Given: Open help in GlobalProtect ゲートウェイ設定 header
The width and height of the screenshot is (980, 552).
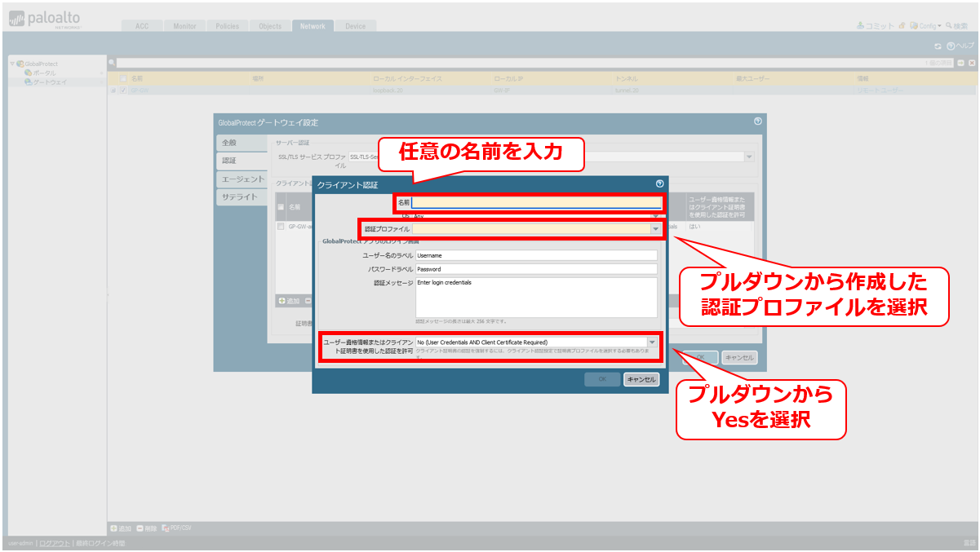Looking at the screenshot, I should coord(758,121).
